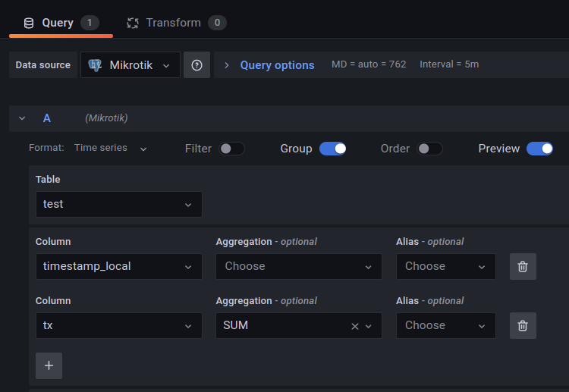The width and height of the screenshot is (569, 392).
Task: Click the query name A label
Action: 47,118
